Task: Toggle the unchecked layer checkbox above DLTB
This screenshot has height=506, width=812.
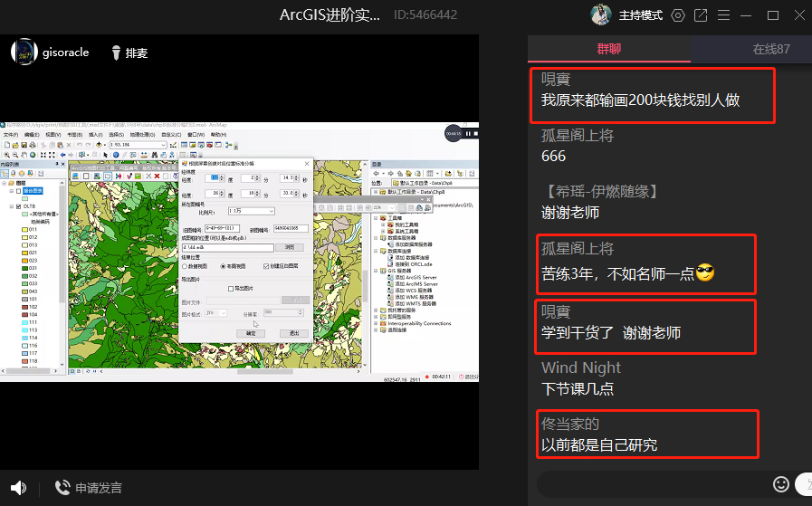Action: [19, 191]
